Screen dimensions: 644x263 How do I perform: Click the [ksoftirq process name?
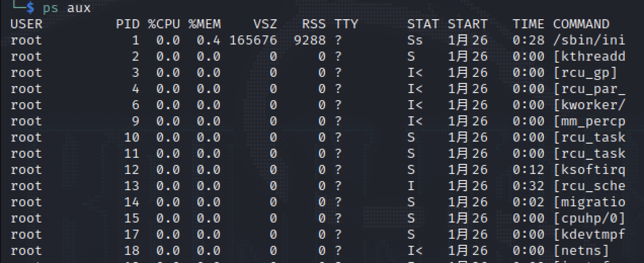point(589,170)
